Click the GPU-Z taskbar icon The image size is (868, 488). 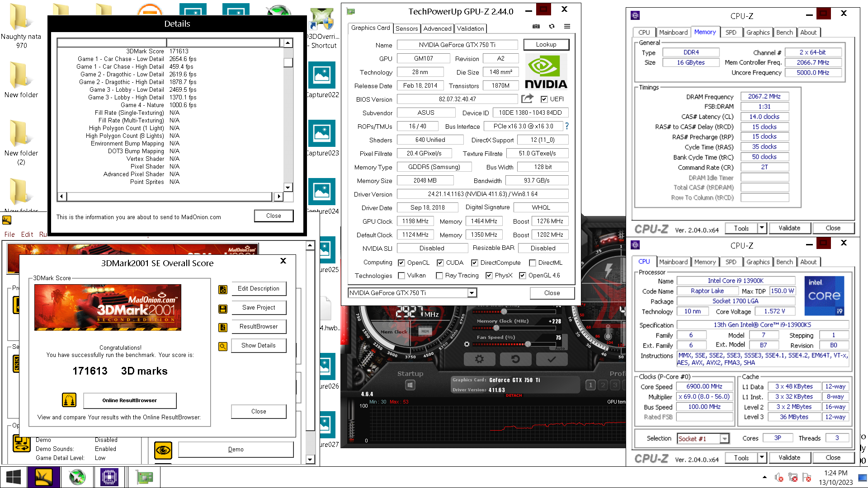pyautogui.click(x=144, y=477)
